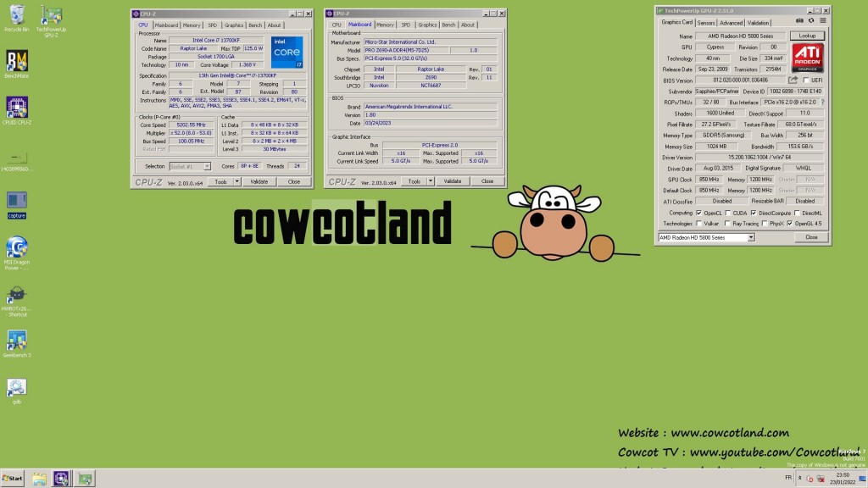
Task: Click the Close button in GPU-Z
Action: 811,237
